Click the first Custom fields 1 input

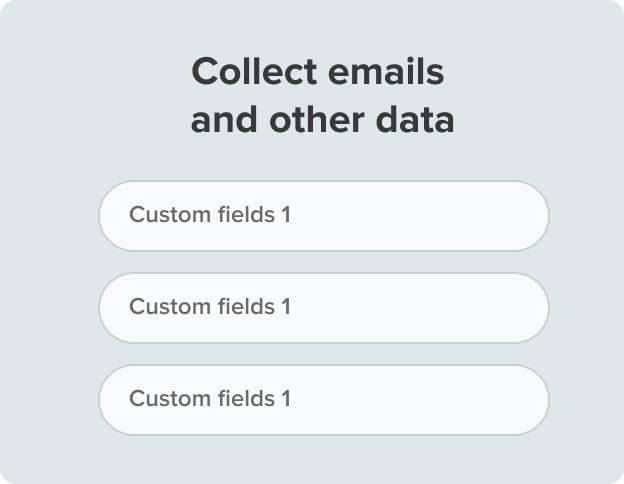click(x=323, y=215)
